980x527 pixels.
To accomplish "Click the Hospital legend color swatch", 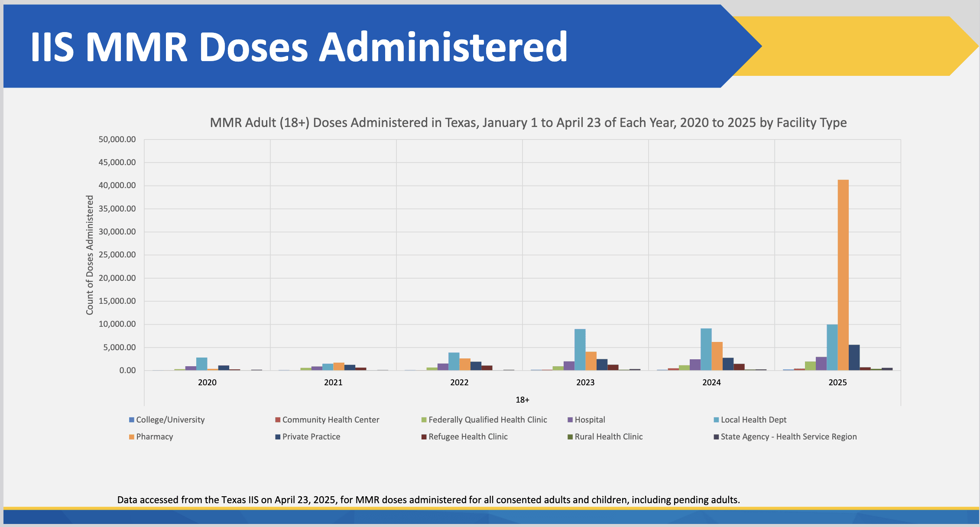I will [570, 420].
